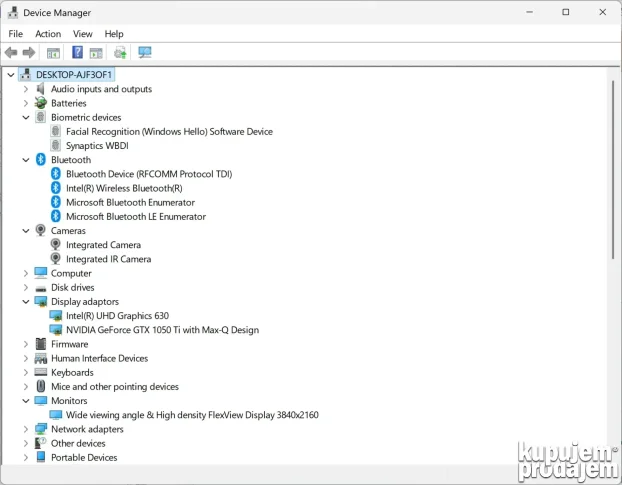Click the Keyboards category icon
This screenshot has width=622, height=485.
click(x=40, y=372)
